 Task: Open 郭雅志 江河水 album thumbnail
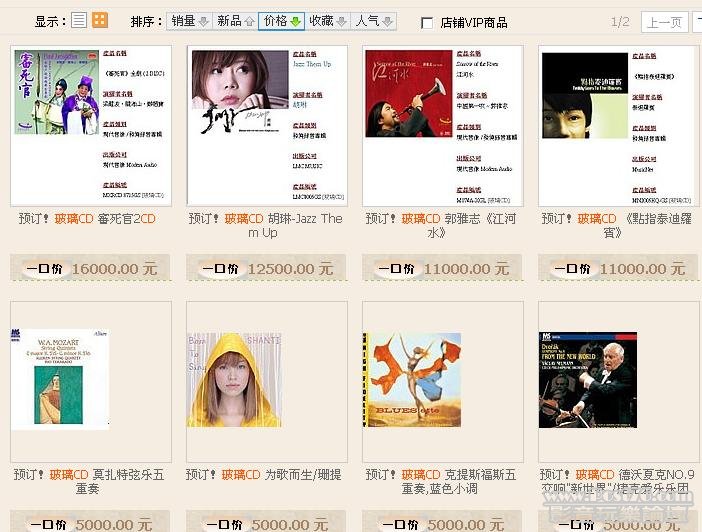[x=443, y=126]
